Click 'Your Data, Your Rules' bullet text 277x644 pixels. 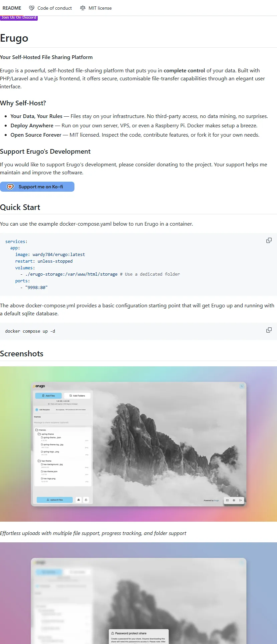36,116
